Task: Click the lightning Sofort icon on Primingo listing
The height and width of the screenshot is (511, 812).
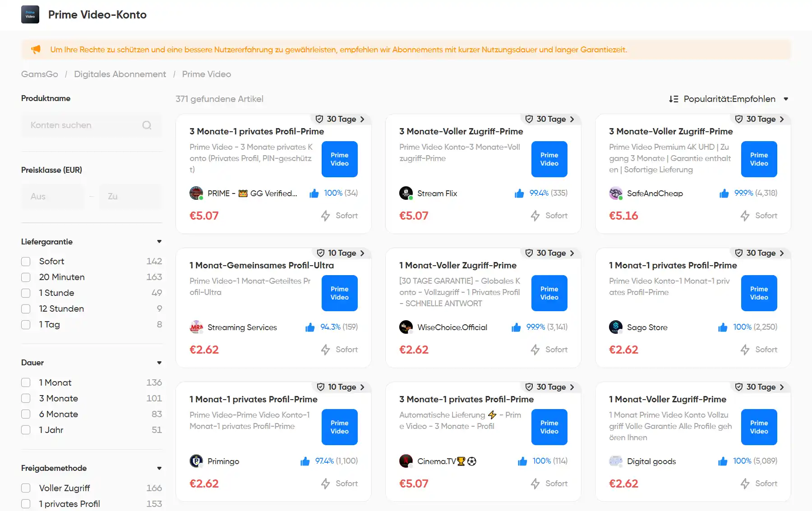Action: (x=325, y=484)
